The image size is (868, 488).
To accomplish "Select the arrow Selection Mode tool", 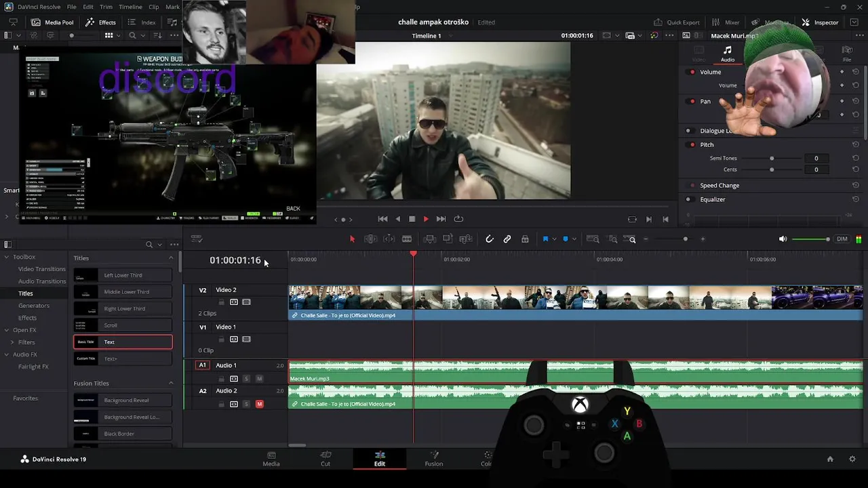I will pos(352,239).
